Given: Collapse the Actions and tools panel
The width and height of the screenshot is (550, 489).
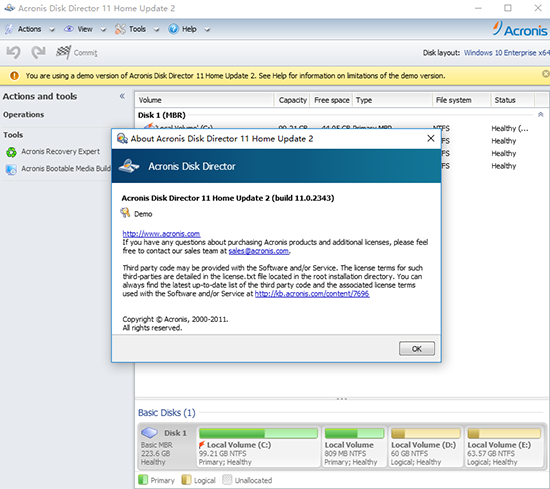Looking at the screenshot, I should pyautogui.click(x=122, y=96).
